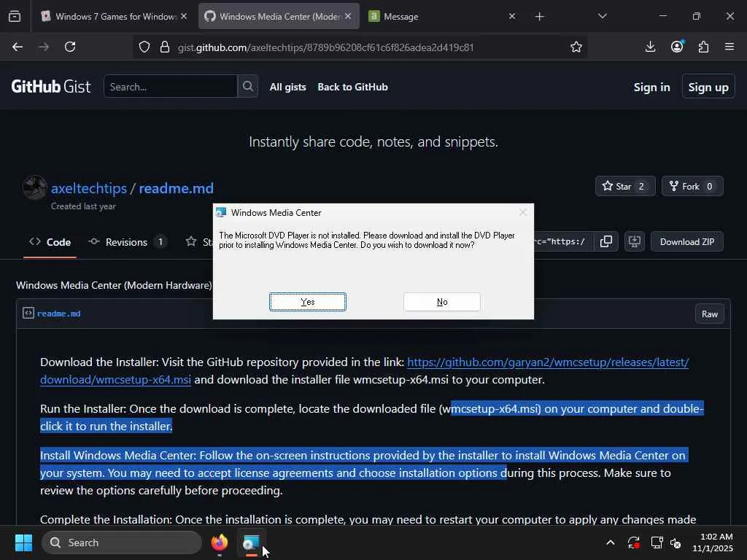Open the readme.md gist title link
Screen dimensions: 747x560
click(177, 188)
